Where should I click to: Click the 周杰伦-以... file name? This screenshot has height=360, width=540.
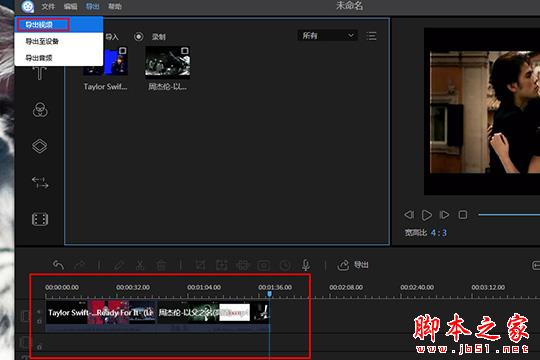pos(167,86)
